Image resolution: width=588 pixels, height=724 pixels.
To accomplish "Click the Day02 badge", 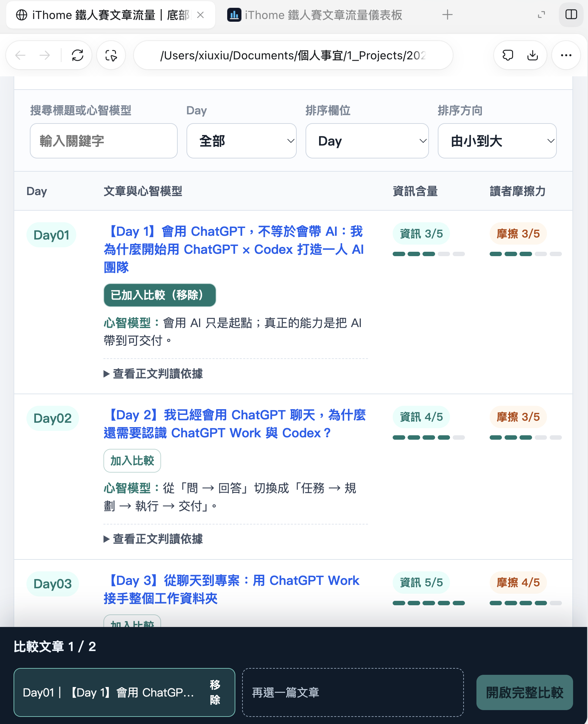I will [x=53, y=418].
